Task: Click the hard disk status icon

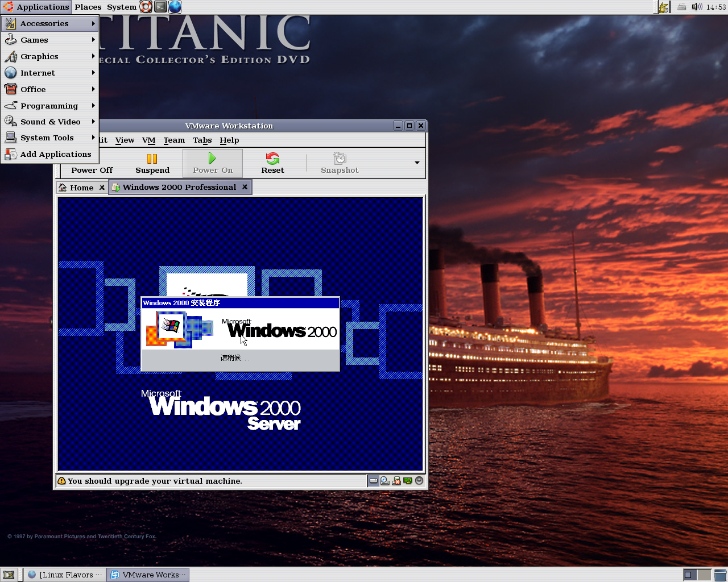Action: (x=374, y=481)
